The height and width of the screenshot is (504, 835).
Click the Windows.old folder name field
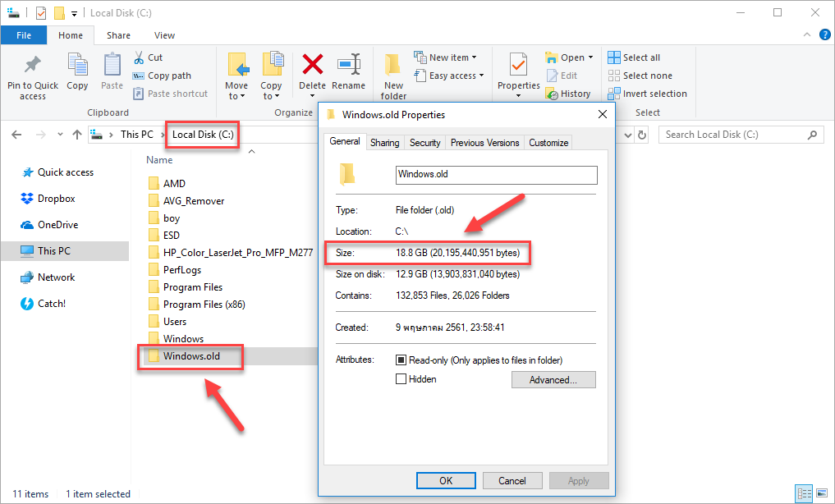pos(496,175)
